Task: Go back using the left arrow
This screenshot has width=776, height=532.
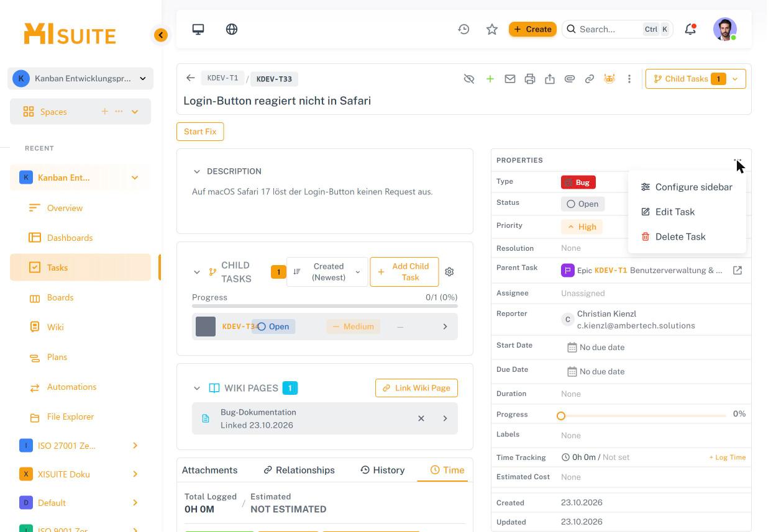Action: (191, 78)
